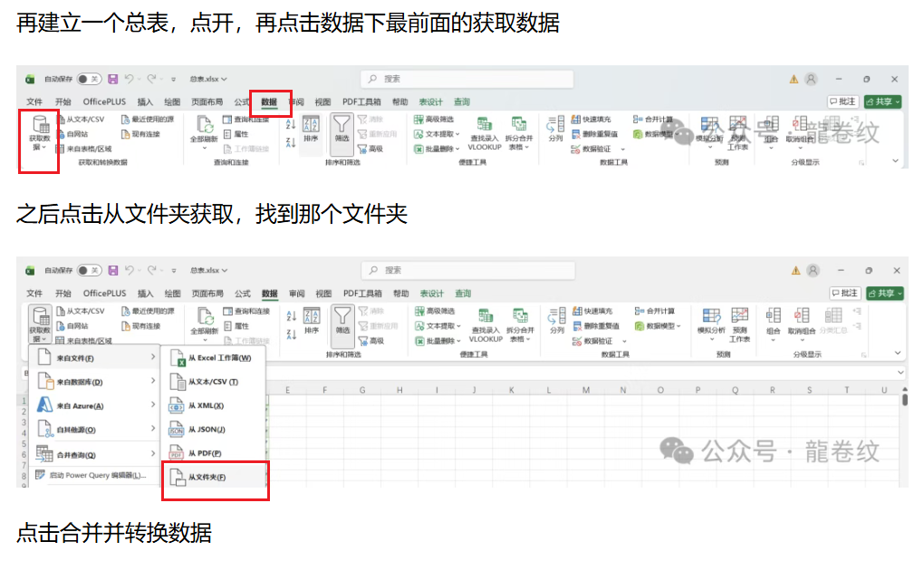Choose the 从 PDF(P) import option
Viewport: 924px width, 561px height.
click(x=205, y=452)
